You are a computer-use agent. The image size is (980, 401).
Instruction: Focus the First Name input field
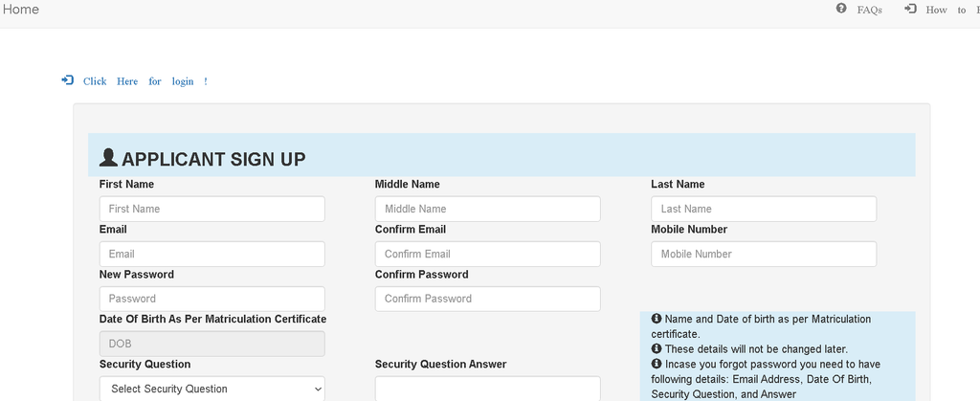point(212,209)
